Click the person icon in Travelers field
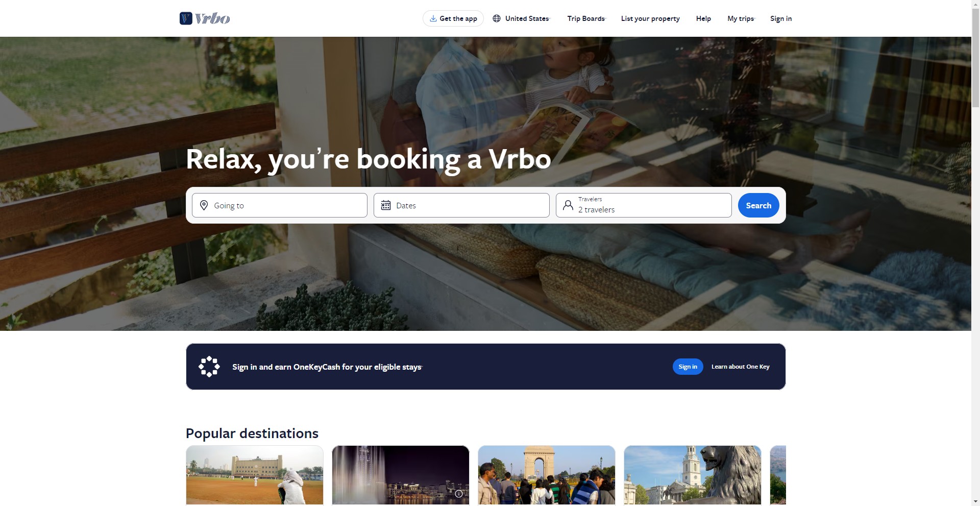The height and width of the screenshot is (506, 980). tap(568, 205)
